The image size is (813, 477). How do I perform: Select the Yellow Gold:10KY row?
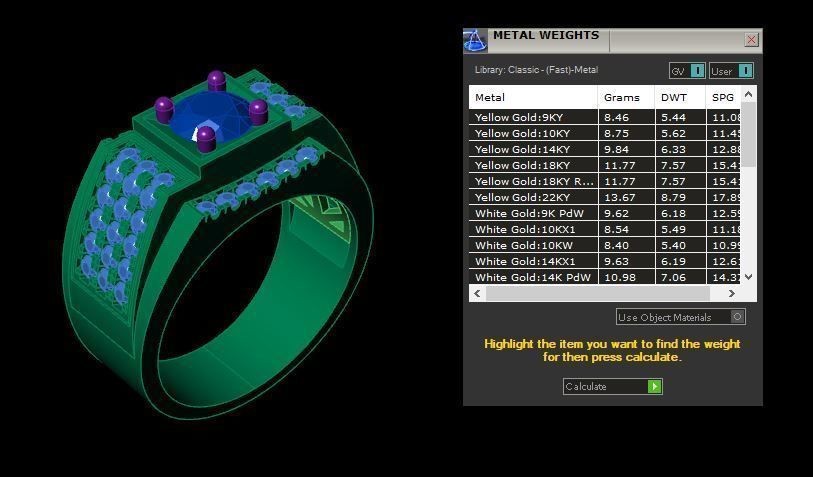point(605,133)
